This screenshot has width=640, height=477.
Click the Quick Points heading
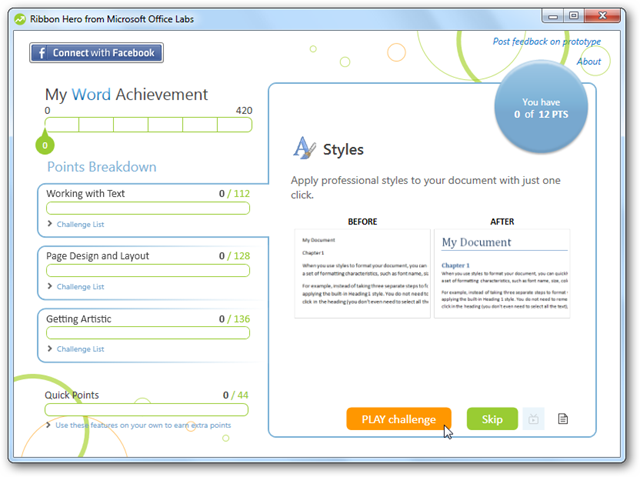point(72,395)
